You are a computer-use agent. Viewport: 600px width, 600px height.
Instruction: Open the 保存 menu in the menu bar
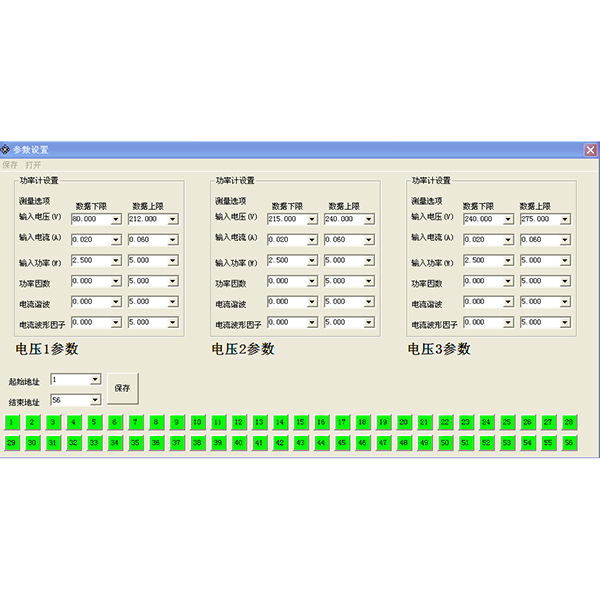coord(10,164)
